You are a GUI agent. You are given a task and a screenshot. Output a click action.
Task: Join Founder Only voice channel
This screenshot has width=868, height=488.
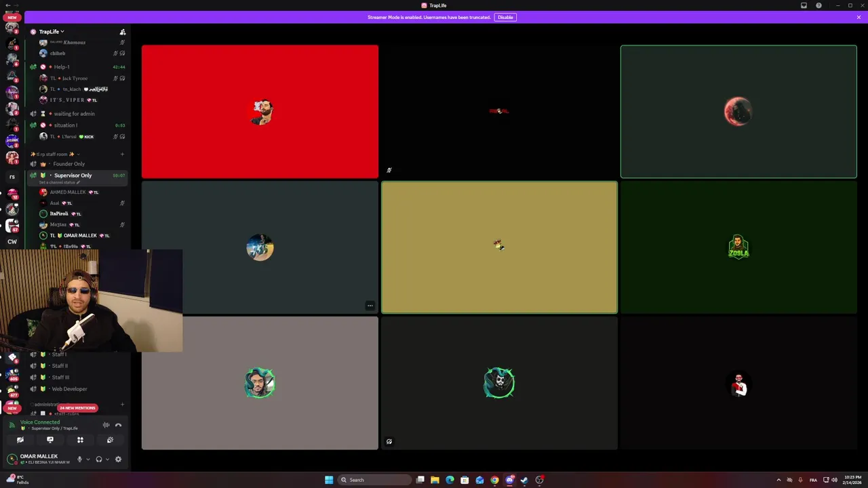coord(77,164)
